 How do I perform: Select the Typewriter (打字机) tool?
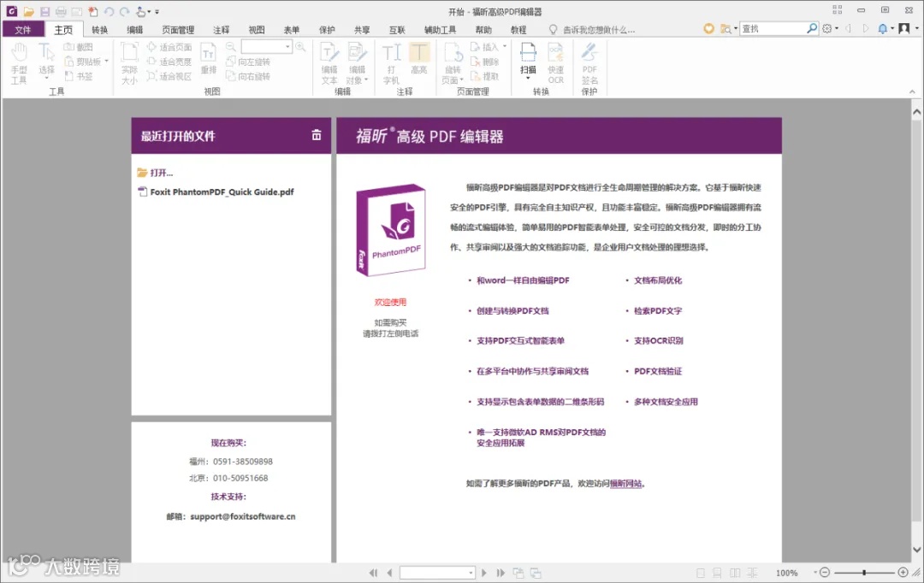pos(391,63)
